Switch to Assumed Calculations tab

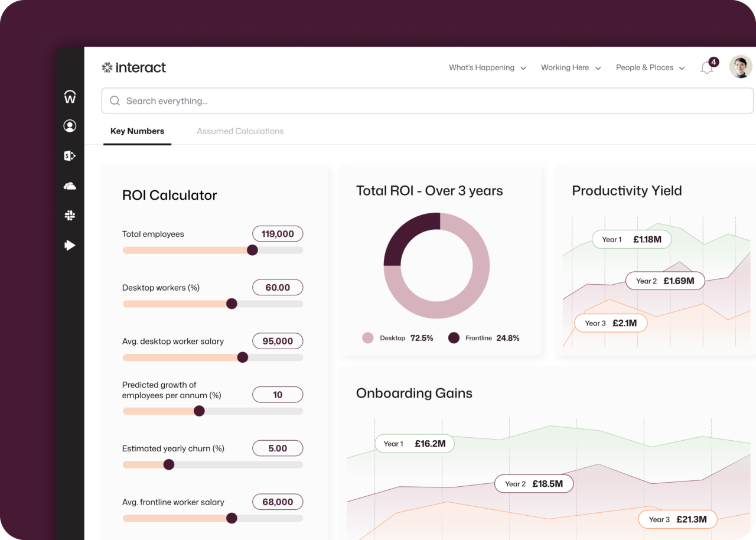(x=240, y=131)
